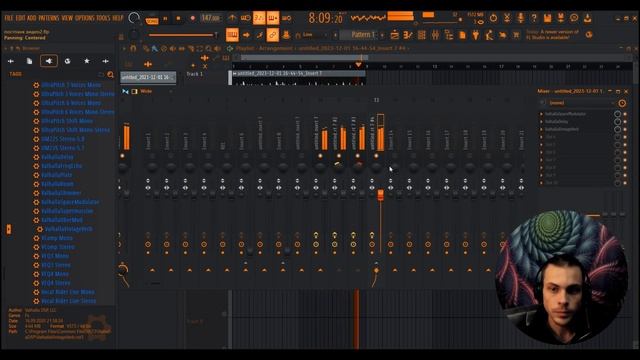The image size is (640, 360).
Task: Open the TOOLS menu
Action: click(104, 18)
